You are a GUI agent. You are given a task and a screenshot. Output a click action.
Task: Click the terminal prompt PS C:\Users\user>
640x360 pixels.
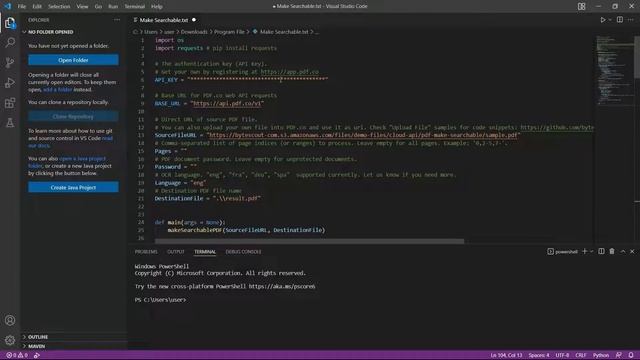[160, 300]
